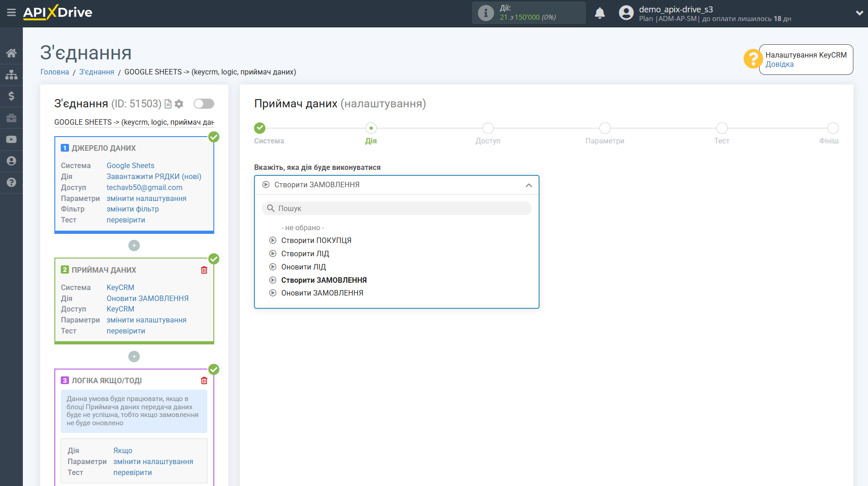Screen dimensions: 868x486
Task: Select Створити ЛІД option
Action: point(305,254)
